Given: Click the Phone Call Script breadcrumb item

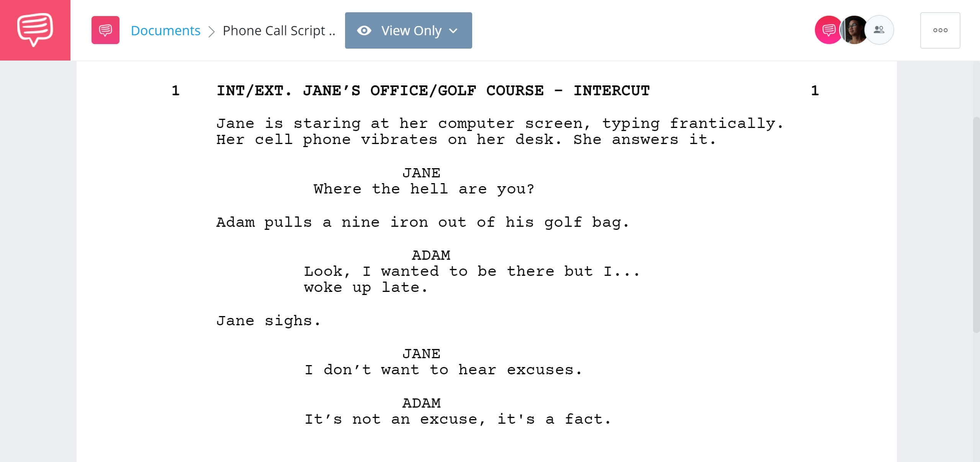Looking at the screenshot, I should pyautogui.click(x=280, y=30).
